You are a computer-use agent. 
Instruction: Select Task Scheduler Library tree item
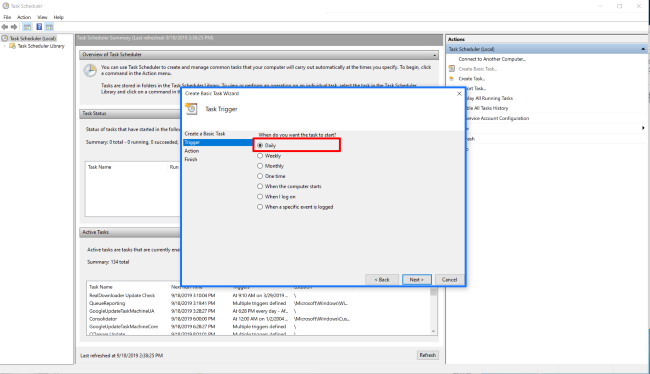(x=41, y=46)
